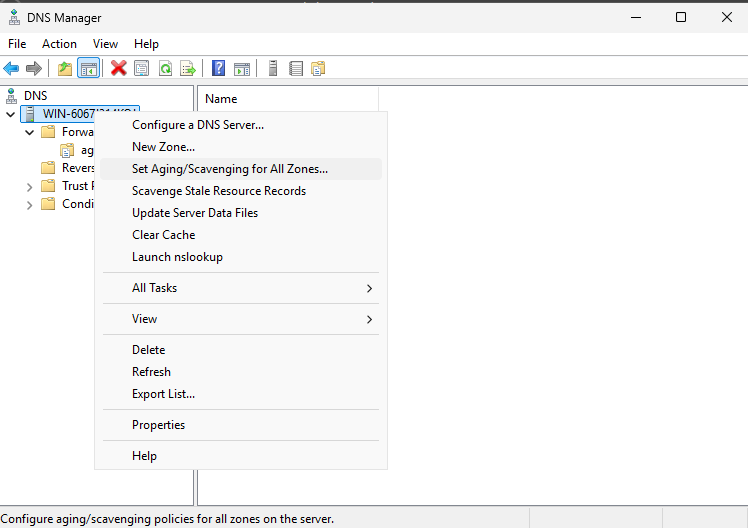Select Export List... in context menu
This screenshot has width=748, height=528.
pos(241,394)
